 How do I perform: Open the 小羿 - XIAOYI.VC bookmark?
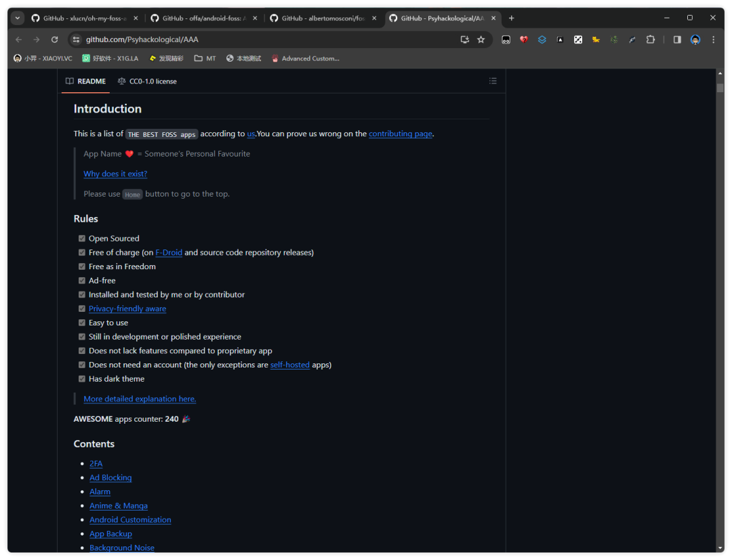click(x=43, y=58)
